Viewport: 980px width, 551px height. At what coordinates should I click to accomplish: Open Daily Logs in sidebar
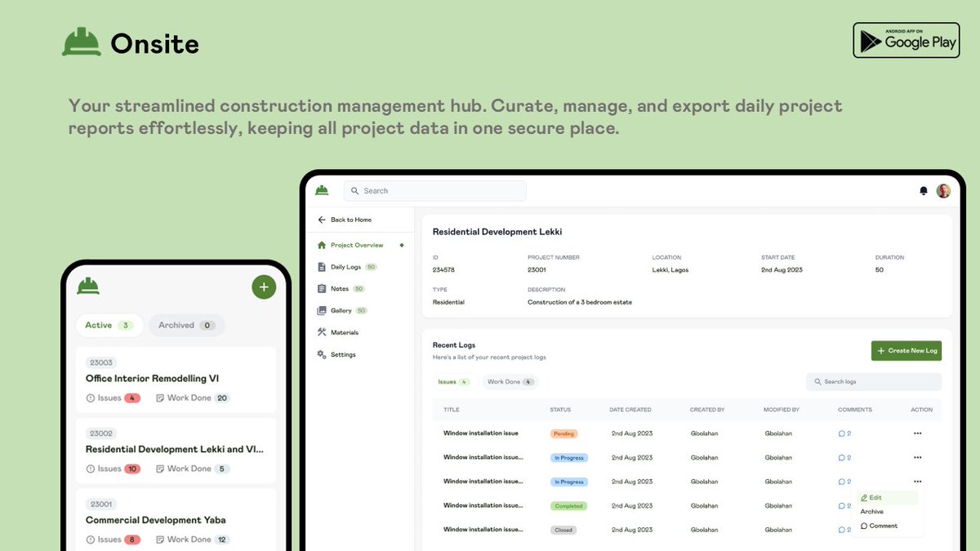pyautogui.click(x=347, y=267)
